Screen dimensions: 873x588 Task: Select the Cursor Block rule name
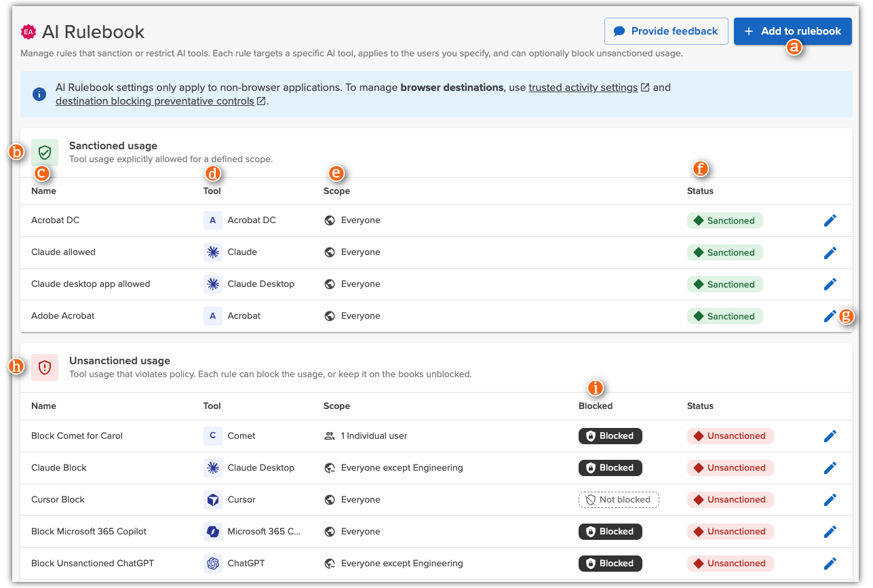point(58,500)
